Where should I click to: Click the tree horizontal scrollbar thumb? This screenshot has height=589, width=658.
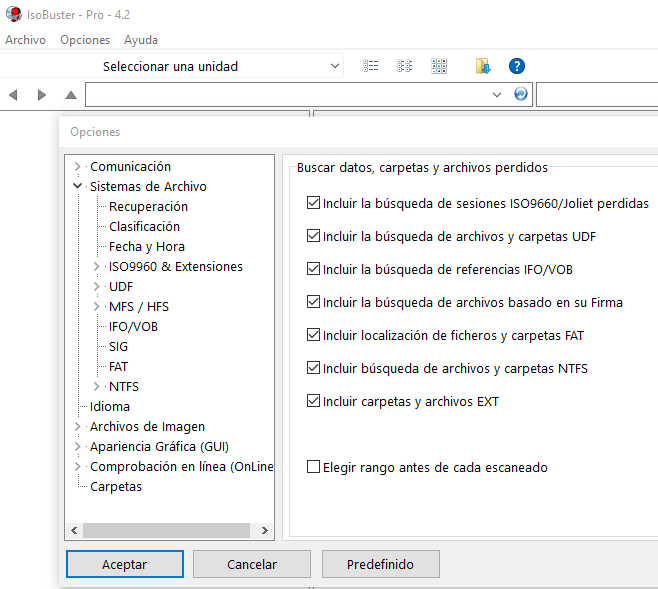(x=167, y=530)
